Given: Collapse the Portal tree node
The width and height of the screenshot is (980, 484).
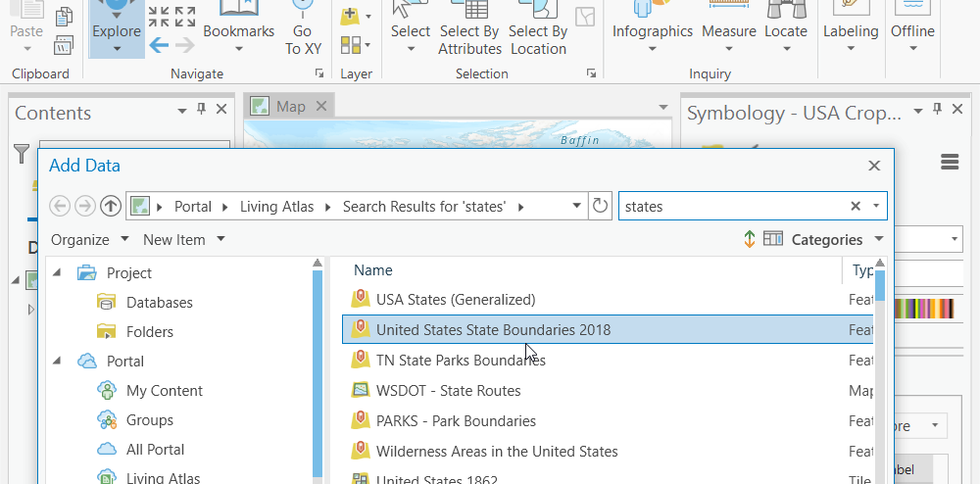Looking at the screenshot, I should pos(58,361).
